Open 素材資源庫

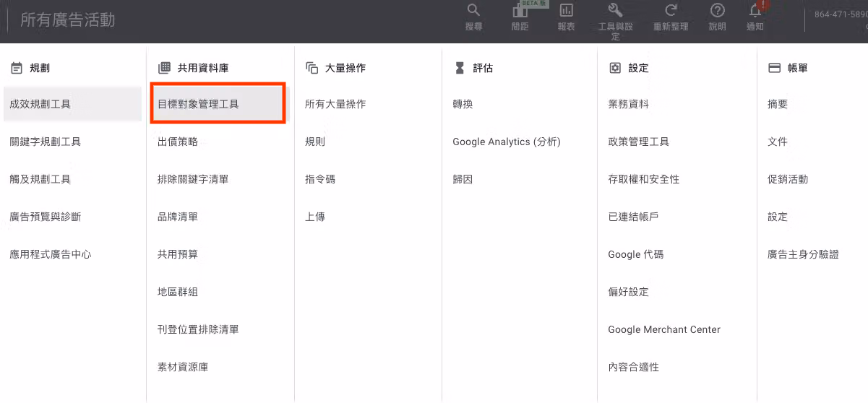click(183, 367)
